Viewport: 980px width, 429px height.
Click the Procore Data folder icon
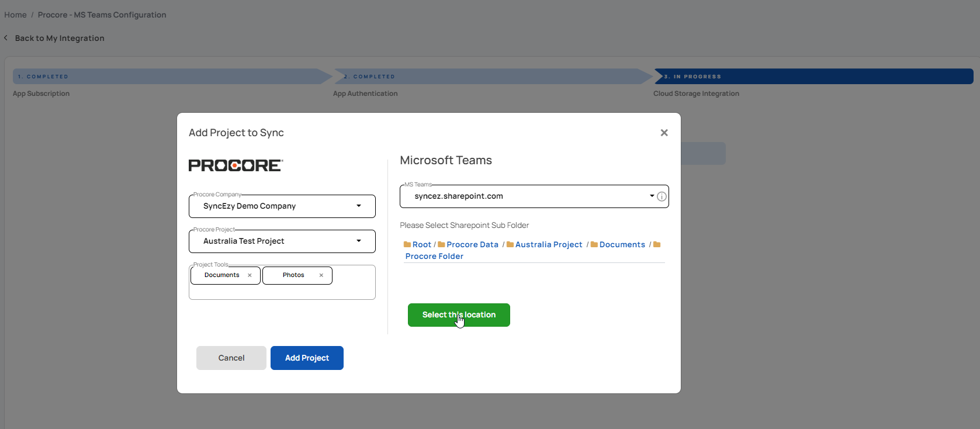(441, 245)
